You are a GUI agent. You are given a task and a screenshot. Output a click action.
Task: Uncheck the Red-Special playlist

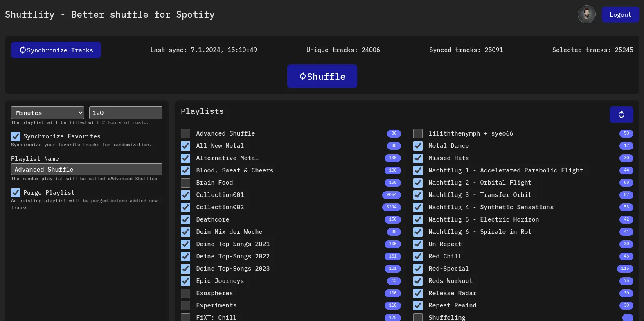click(x=418, y=269)
